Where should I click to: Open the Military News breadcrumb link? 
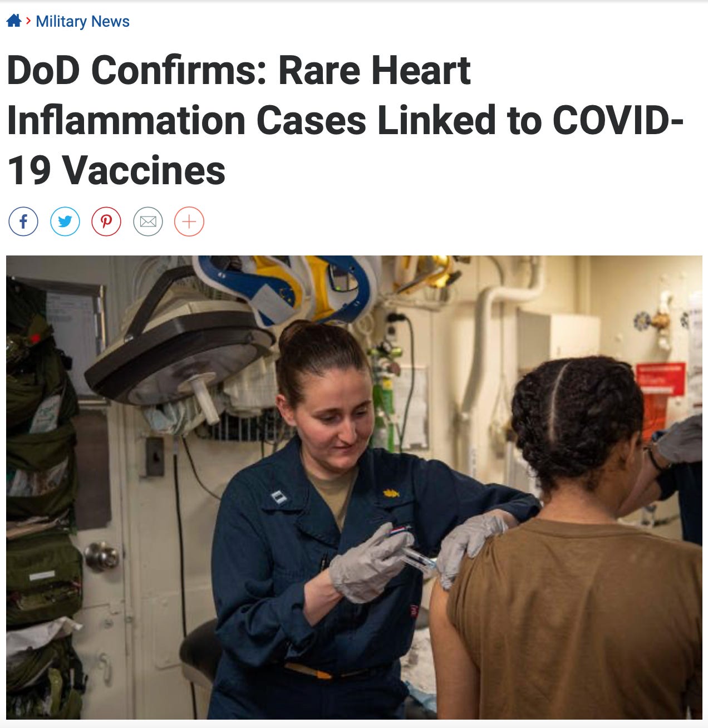82,21
